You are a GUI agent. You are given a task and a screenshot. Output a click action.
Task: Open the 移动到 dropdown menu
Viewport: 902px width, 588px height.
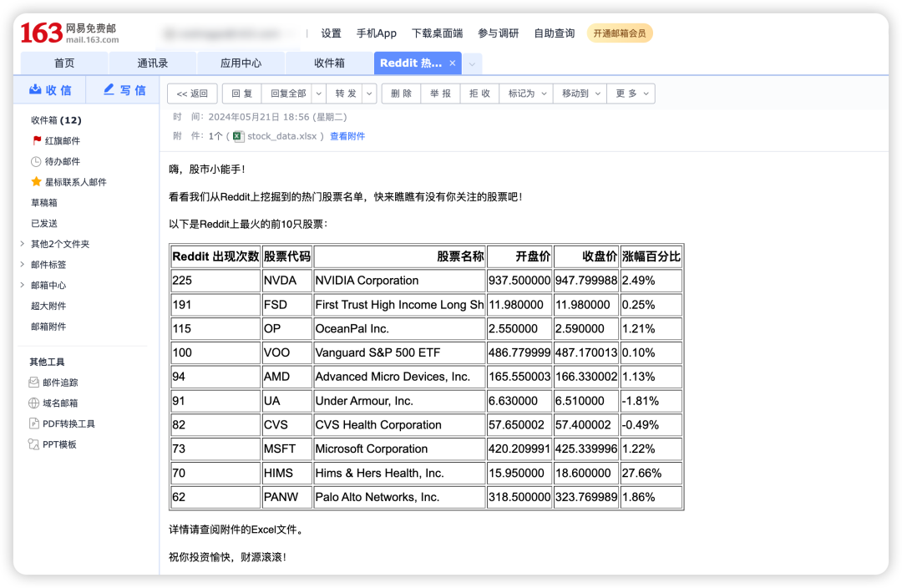pos(579,94)
